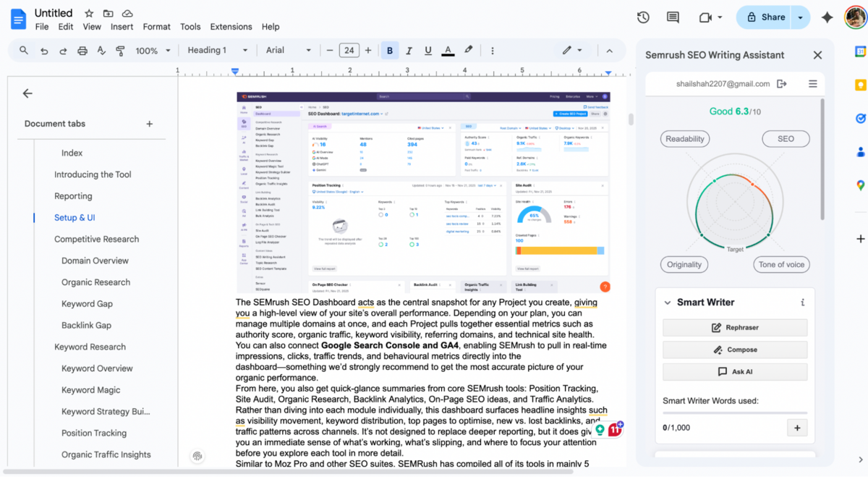
Task: Open the Tools menu
Action: (x=190, y=27)
